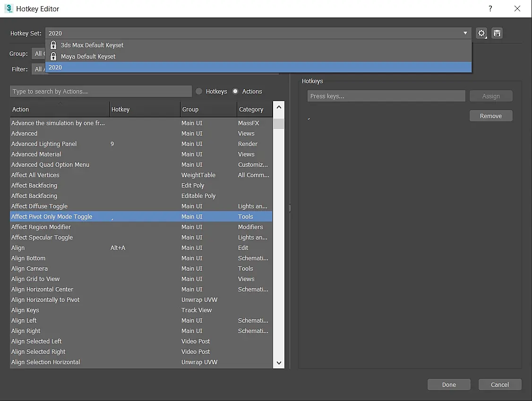This screenshot has height=401, width=532.
Task: Focus the search by Actions field
Action: (x=101, y=91)
